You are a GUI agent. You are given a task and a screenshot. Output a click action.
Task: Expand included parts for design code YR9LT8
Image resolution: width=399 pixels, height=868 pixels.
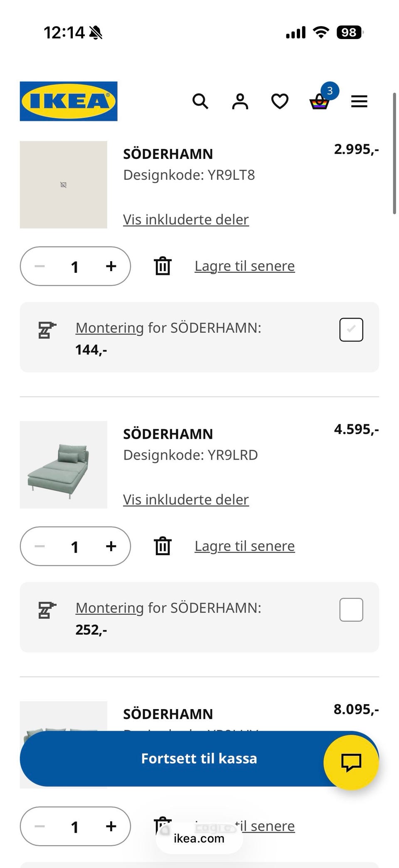pyautogui.click(x=186, y=220)
